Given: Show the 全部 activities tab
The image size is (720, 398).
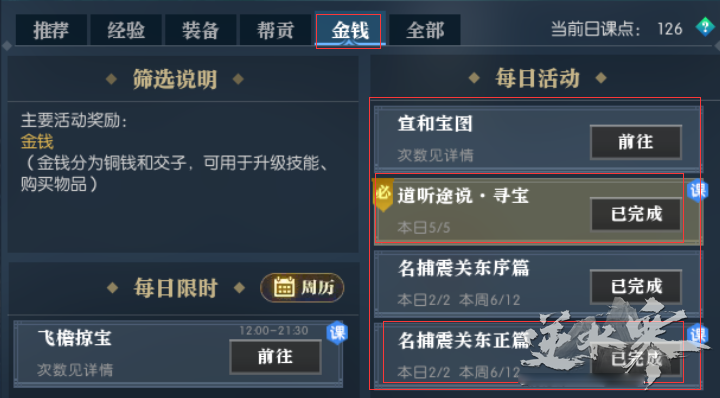Looking at the screenshot, I should 425,30.
